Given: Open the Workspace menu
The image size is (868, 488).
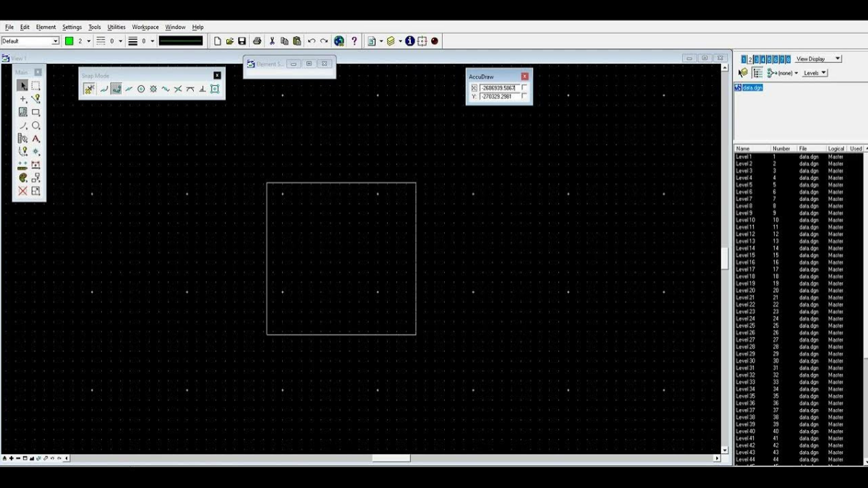Looking at the screenshot, I should (x=145, y=27).
